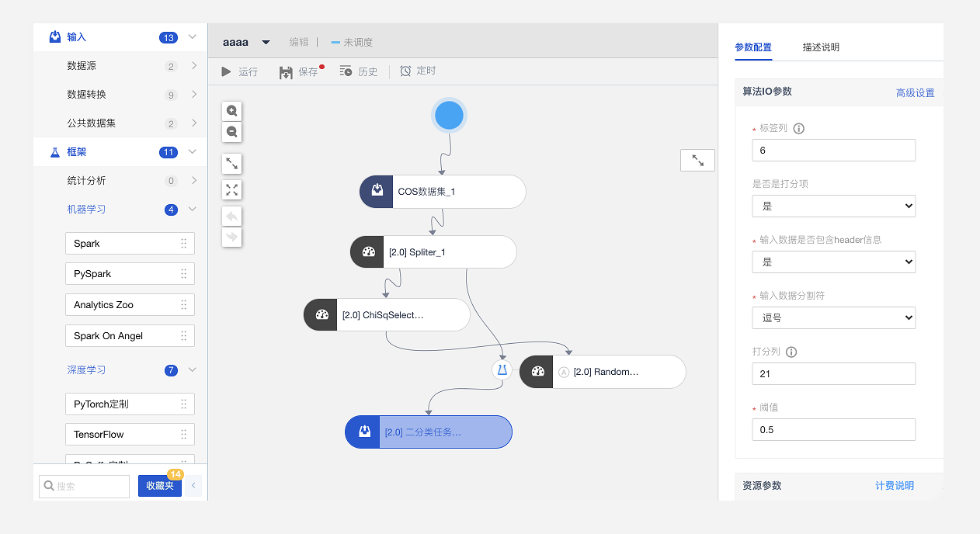This screenshot has height=534, width=980.
Task: Open the history list icon
Action: (346, 71)
